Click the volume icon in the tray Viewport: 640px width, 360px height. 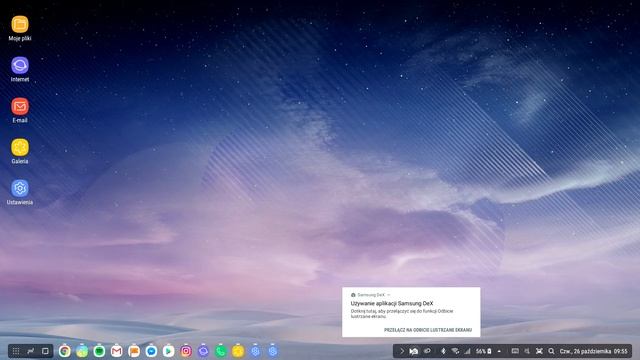pyautogui.click(x=527, y=351)
